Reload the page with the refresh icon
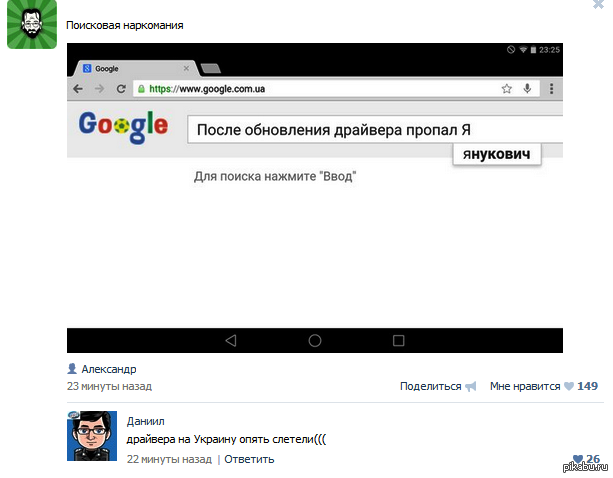This screenshot has width=613, height=478. [x=121, y=89]
